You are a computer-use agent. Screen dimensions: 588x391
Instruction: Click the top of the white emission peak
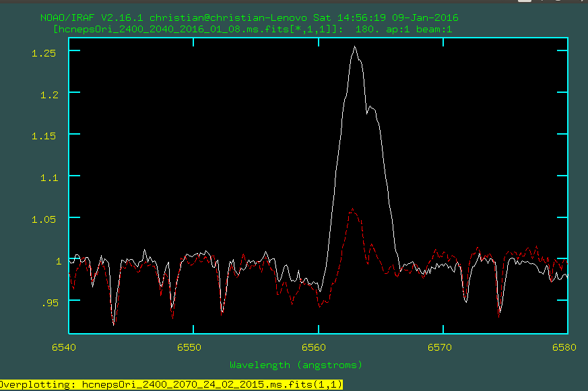[354, 48]
